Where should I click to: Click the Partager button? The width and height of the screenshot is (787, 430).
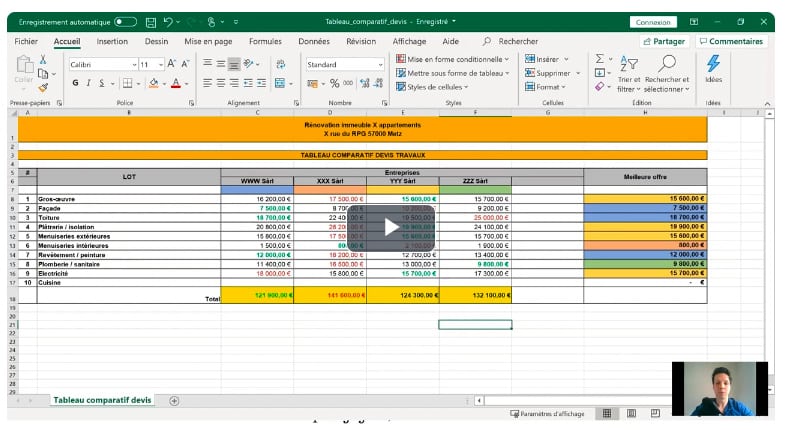(x=663, y=41)
